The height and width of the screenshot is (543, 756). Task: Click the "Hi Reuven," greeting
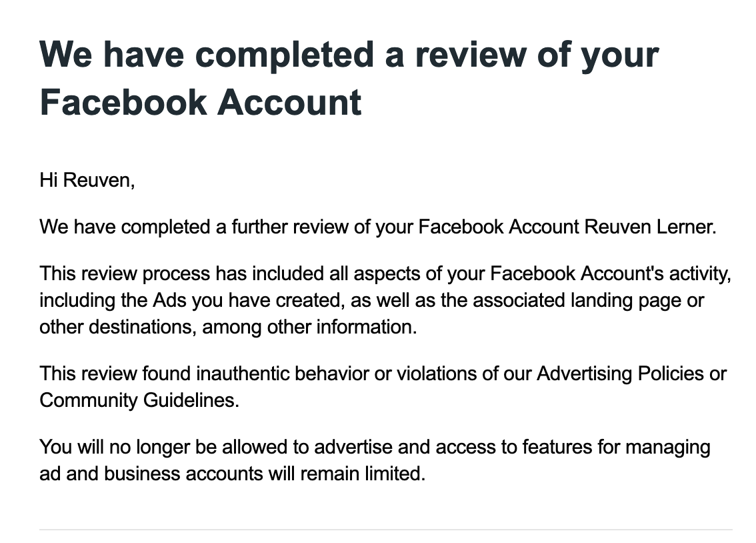point(87,180)
